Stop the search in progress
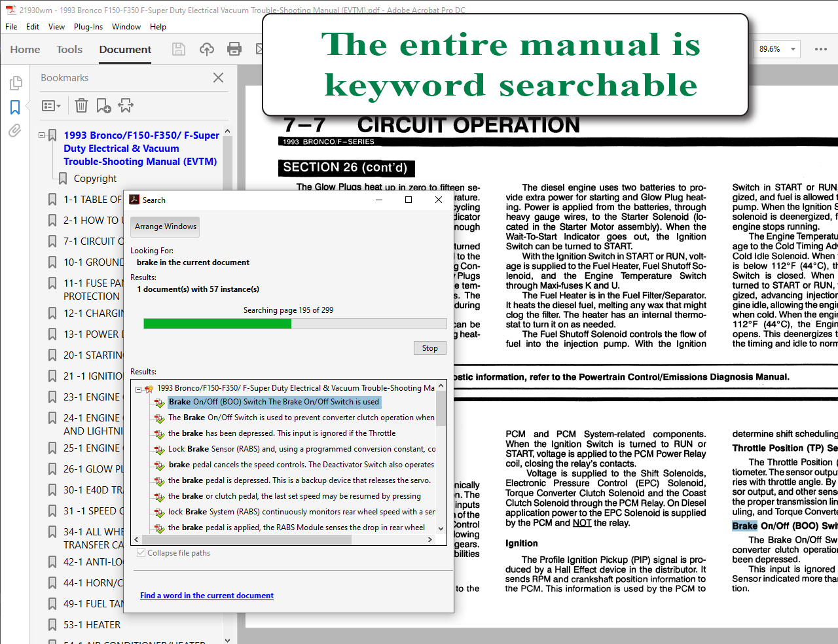Image resolution: width=838 pixels, height=644 pixels. coord(430,348)
